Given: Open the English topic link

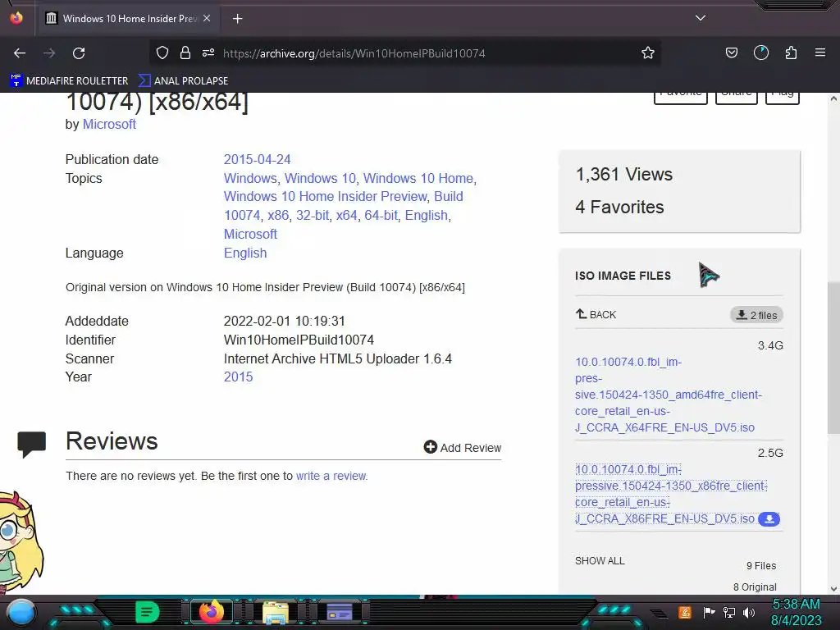Looking at the screenshot, I should click(427, 216).
